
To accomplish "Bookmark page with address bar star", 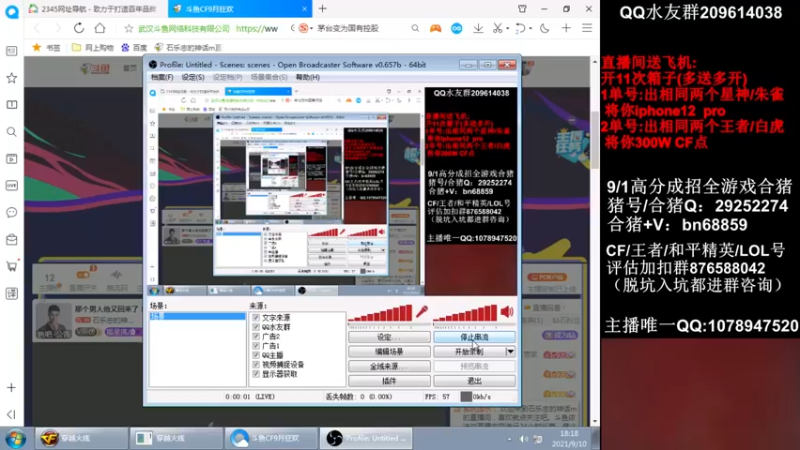I will pyautogui.click(x=129, y=29).
